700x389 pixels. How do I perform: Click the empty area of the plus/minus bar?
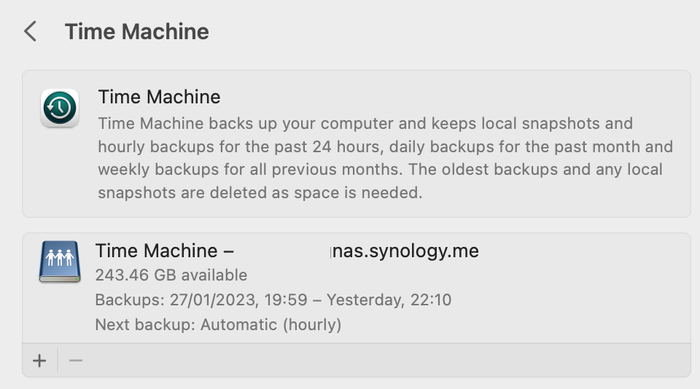click(388, 360)
